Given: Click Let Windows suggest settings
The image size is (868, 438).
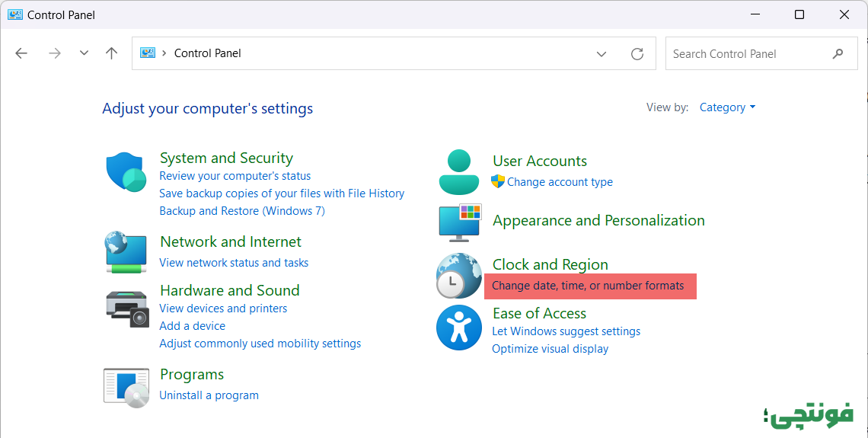Looking at the screenshot, I should [566, 331].
